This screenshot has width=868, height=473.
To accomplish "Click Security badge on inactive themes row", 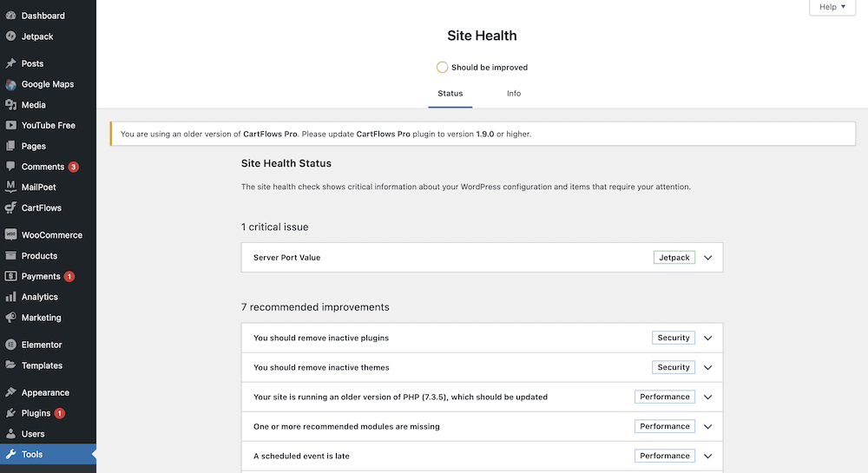I will click(674, 367).
